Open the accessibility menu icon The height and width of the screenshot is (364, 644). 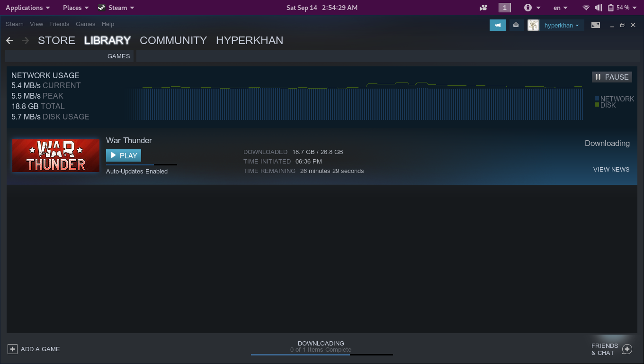528,8
